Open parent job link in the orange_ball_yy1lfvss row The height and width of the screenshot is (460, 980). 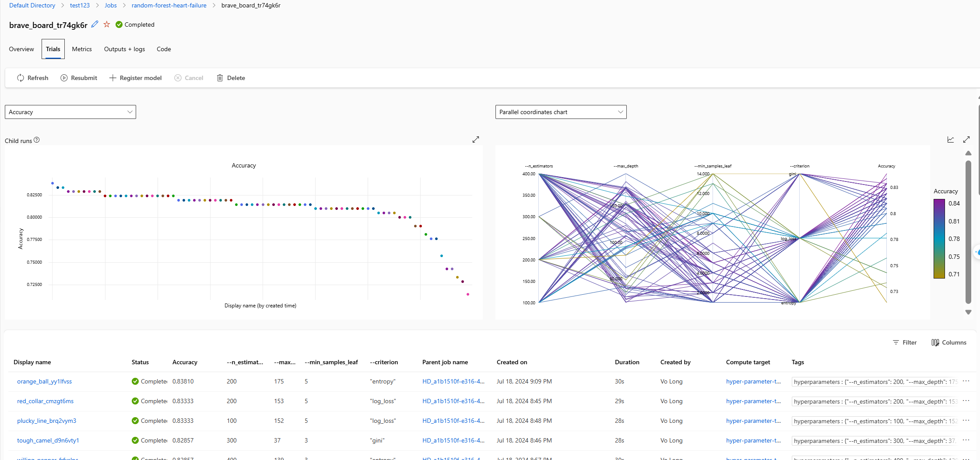pyautogui.click(x=453, y=381)
